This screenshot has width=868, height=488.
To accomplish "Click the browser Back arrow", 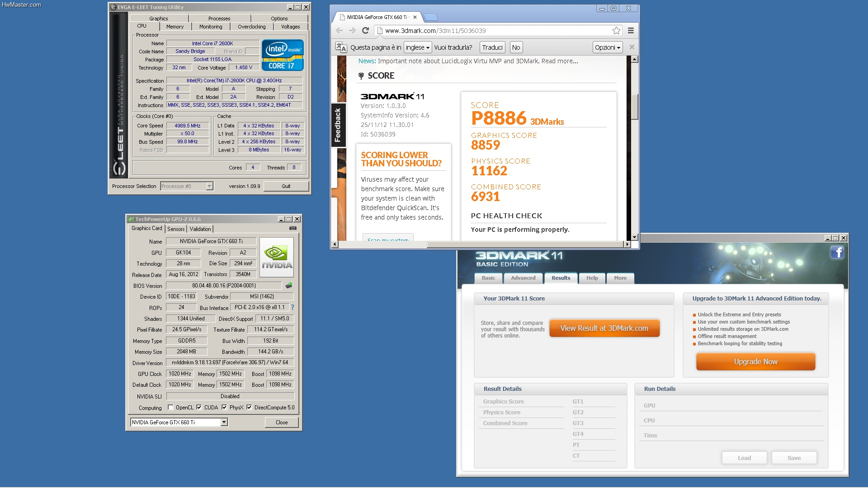I will pyautogui.click(x=339, y=31).
